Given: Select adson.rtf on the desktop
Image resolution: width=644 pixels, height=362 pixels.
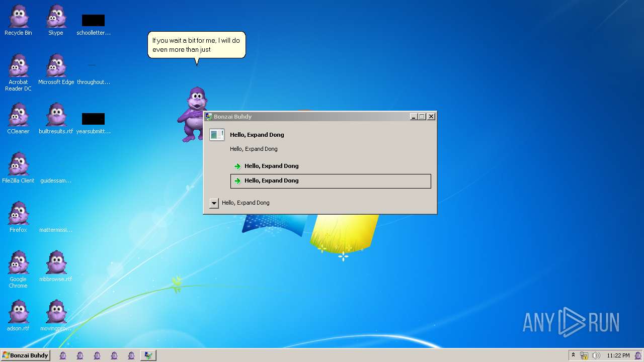Looking at the screenshot, I should tap(18, 316).
